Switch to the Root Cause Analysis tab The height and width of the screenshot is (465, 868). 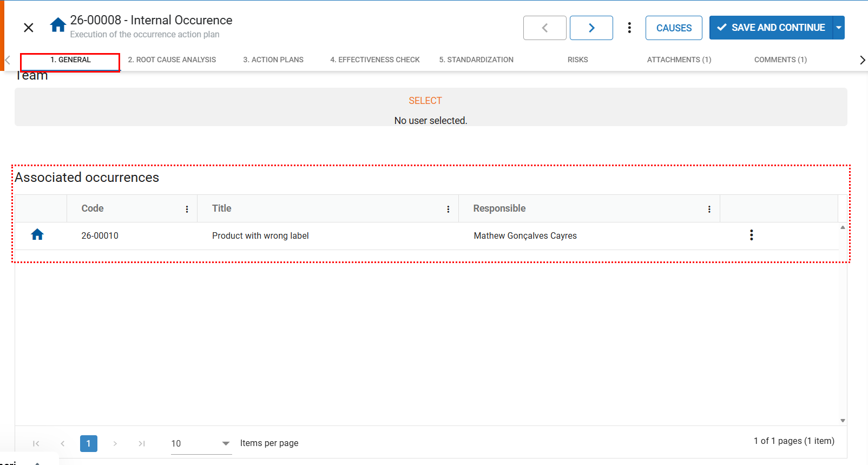[172, 60]
